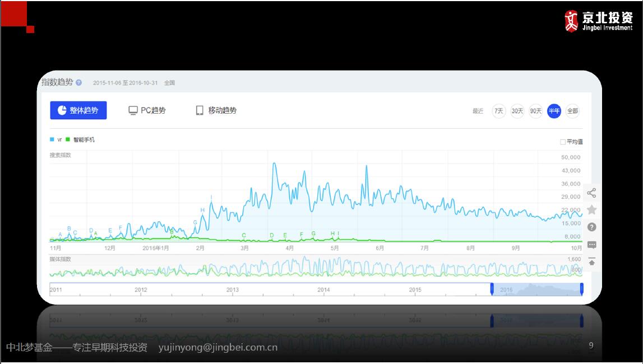Screen dimensions: 643x364
Task: Click the 整体趋势 button
Action: pos(78,110)
